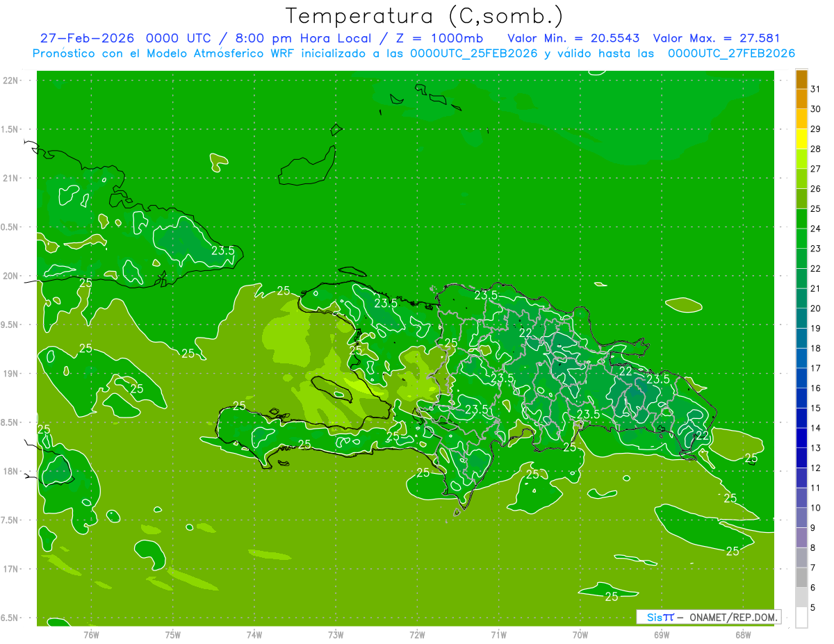Click the '72W' longitude axis label

[417, 635]
